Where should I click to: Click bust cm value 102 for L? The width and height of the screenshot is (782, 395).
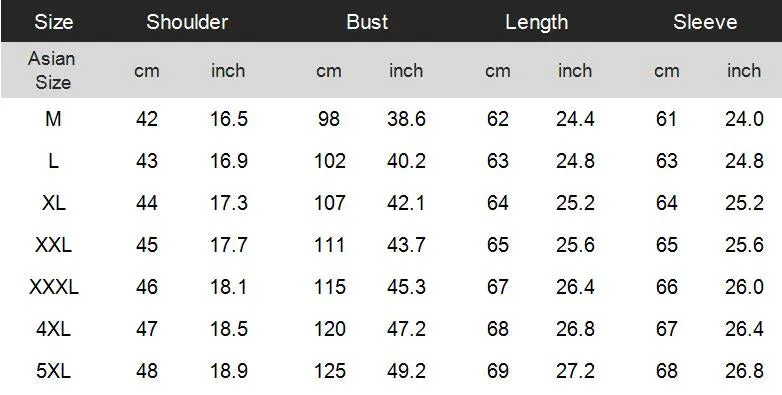[x=330, y=161]
